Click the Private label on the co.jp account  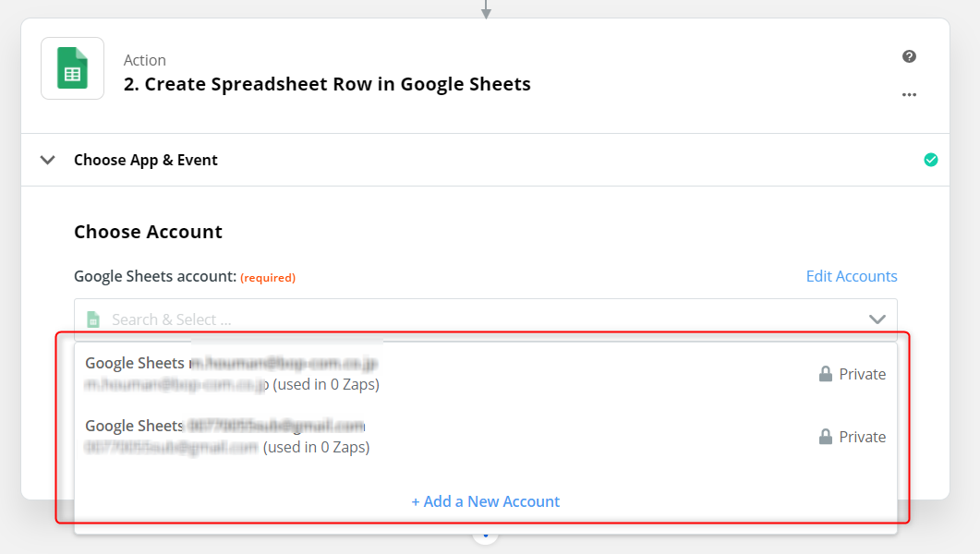(x=862, y=374)
